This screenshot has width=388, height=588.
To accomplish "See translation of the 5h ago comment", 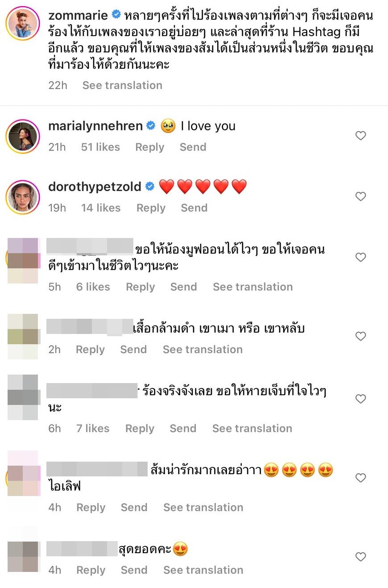I will pos(253,287).
